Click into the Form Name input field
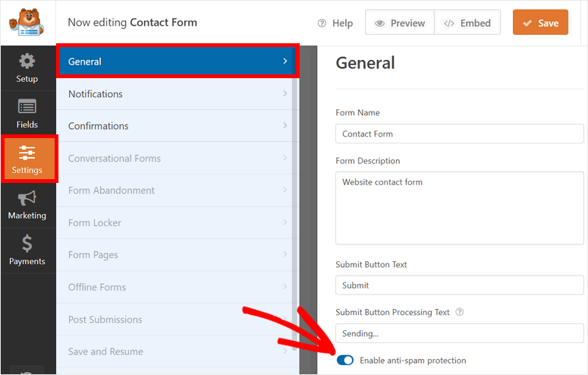The height and width of the screenshot is (375, 588). tap(460, 134)
